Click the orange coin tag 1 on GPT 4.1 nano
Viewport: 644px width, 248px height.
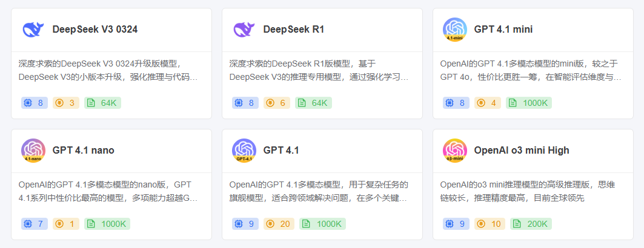66,224
